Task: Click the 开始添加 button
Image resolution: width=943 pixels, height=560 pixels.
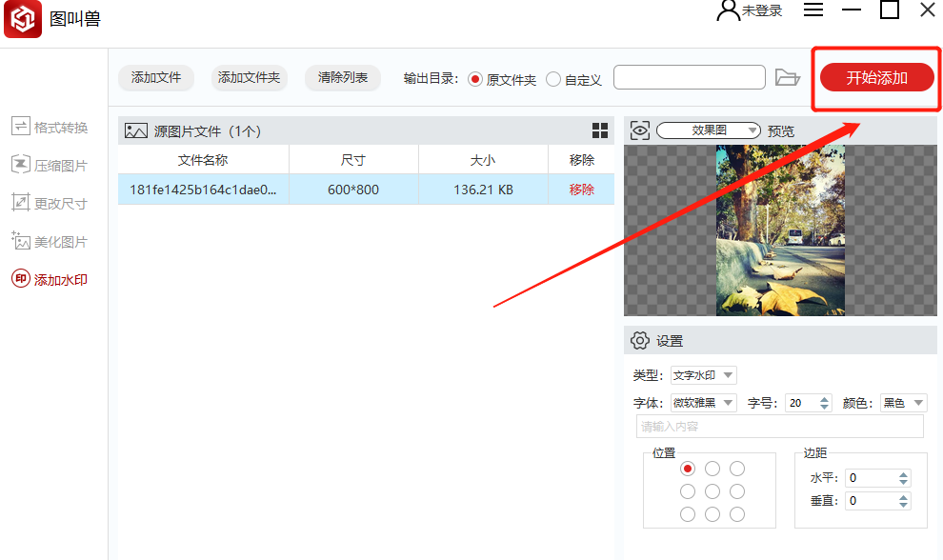Action: [x=877, y=77]
